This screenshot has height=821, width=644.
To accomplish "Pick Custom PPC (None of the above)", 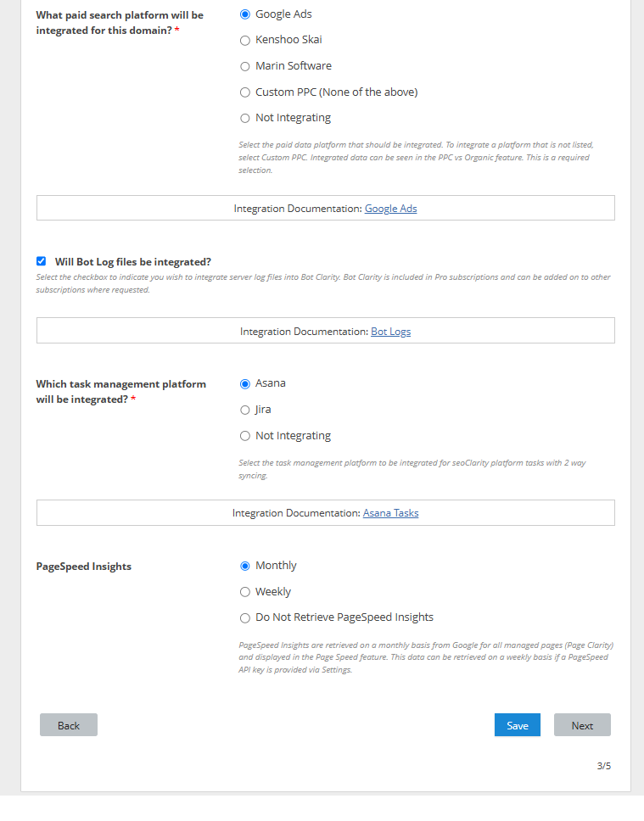I will tap(245, 92).
